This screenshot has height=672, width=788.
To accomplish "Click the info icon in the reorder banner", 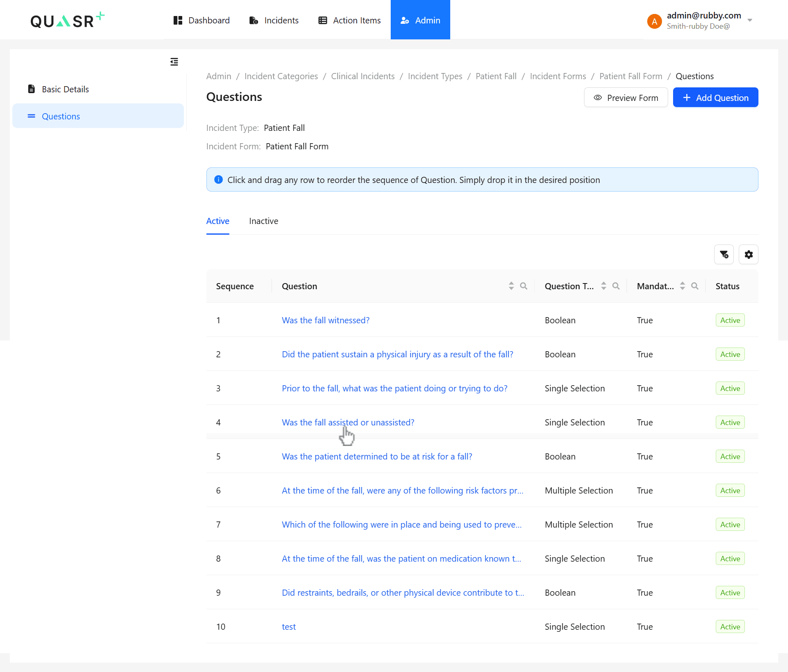I will (218, 179).
